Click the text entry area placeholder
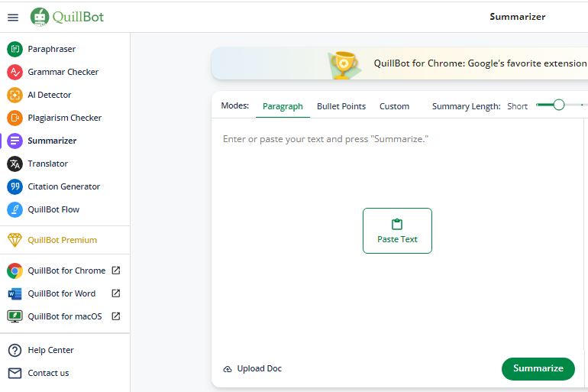 325,139
